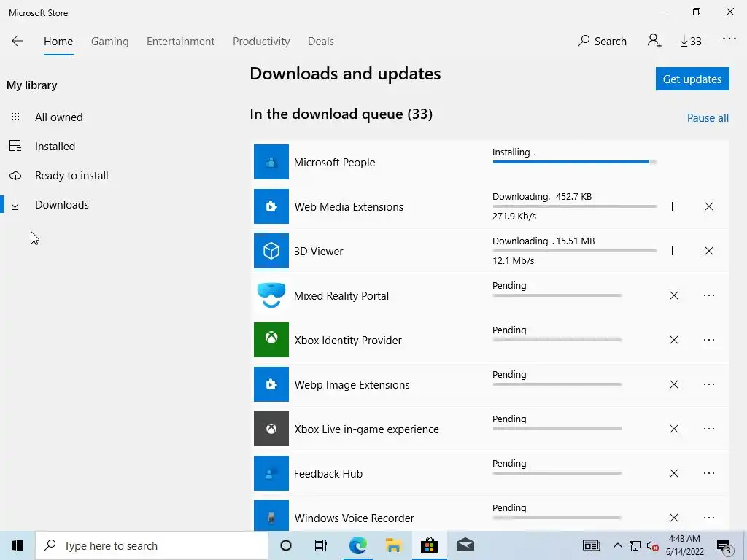Cancel the Xbox Live in-game experience download
The image size is (747, 560).
(673, 429)
